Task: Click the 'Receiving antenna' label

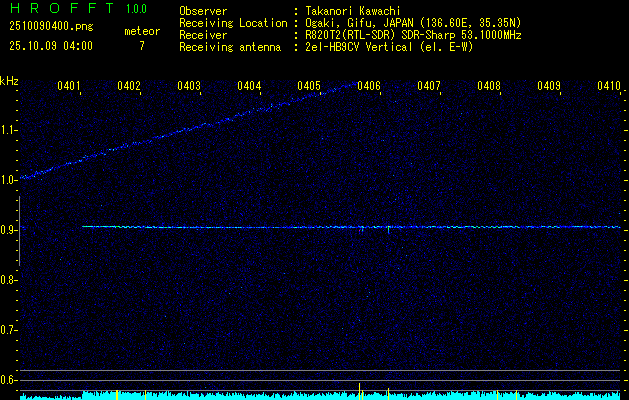Action: point(230,47)
